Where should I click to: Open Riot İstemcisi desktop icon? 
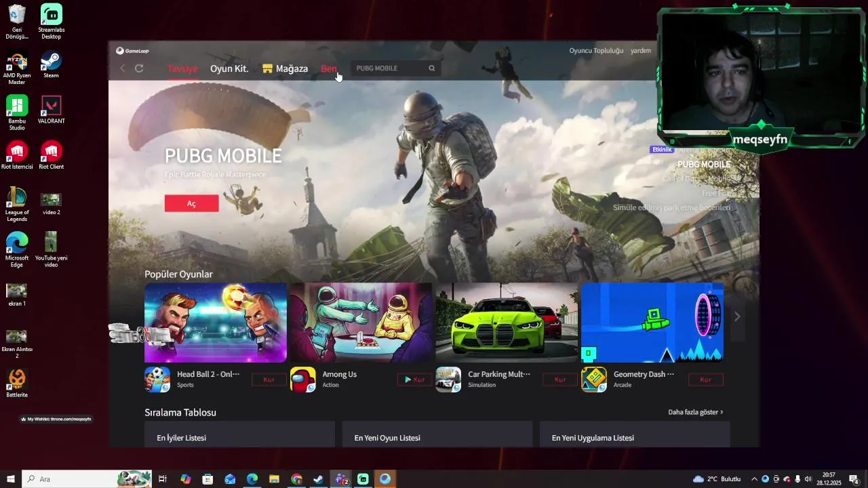pos(17,155)
